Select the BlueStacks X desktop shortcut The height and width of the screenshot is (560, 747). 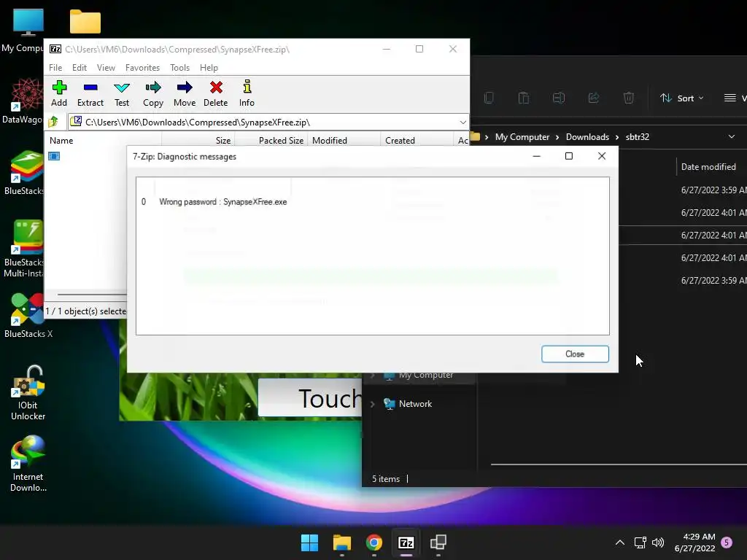click(28, 315)
